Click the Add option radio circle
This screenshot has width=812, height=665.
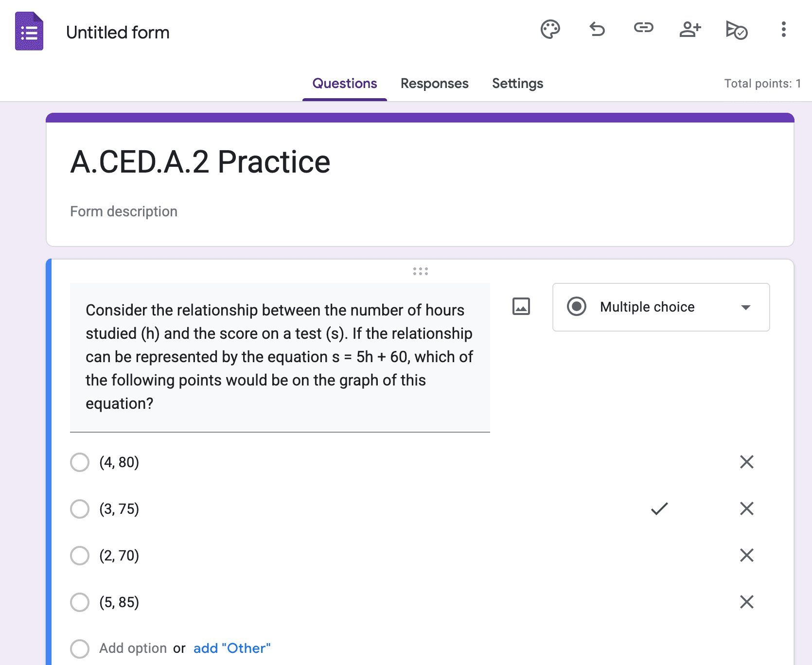(x=80, y=648)
